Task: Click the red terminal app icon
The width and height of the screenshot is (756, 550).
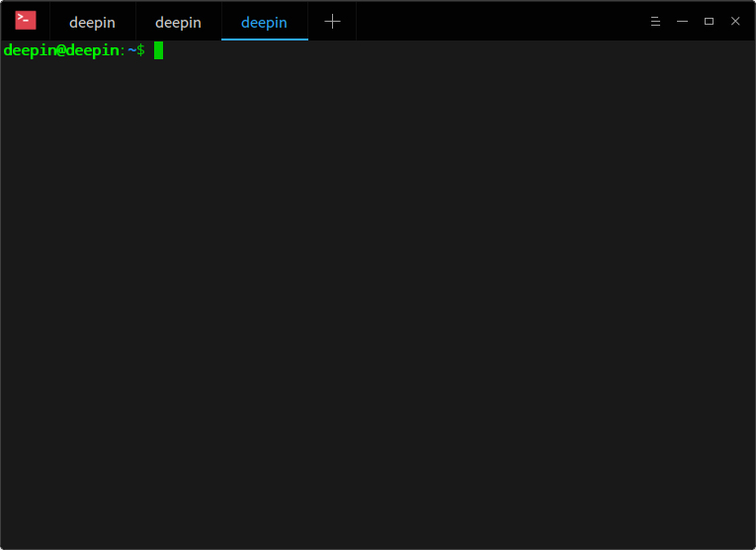Action: pos(26,21)
